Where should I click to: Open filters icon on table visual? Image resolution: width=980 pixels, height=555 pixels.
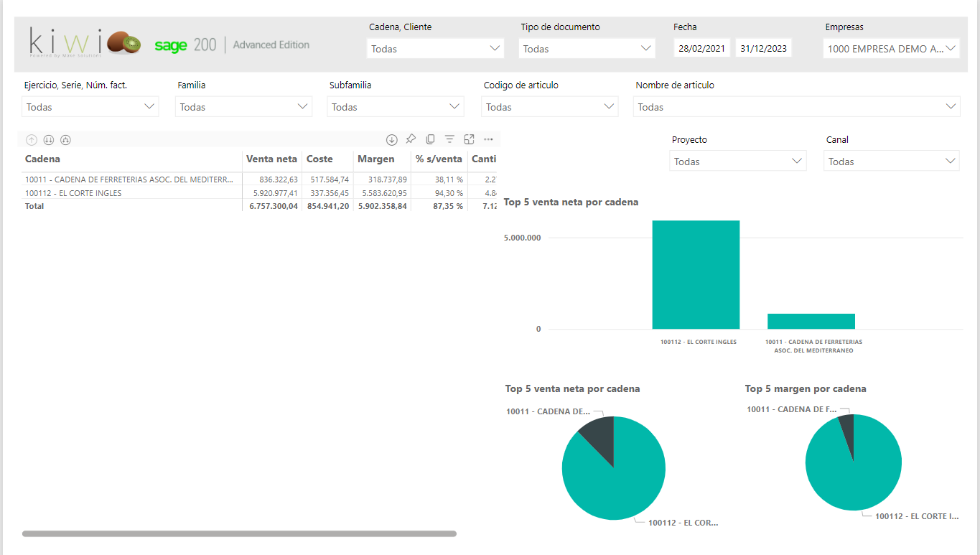pos(449,139)
